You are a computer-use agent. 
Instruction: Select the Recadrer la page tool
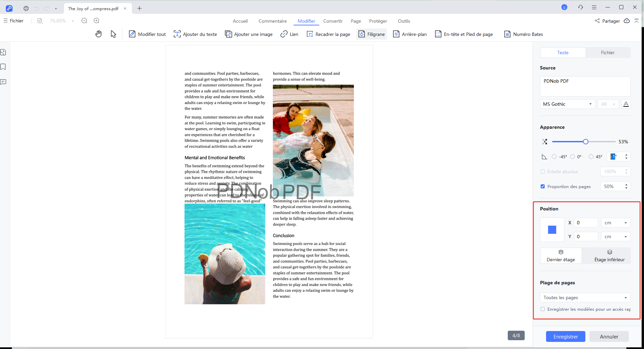pos(328,34)
